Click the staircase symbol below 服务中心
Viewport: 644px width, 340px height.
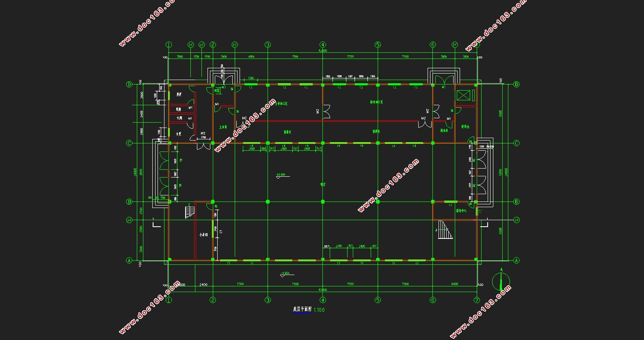click(445, 230)
